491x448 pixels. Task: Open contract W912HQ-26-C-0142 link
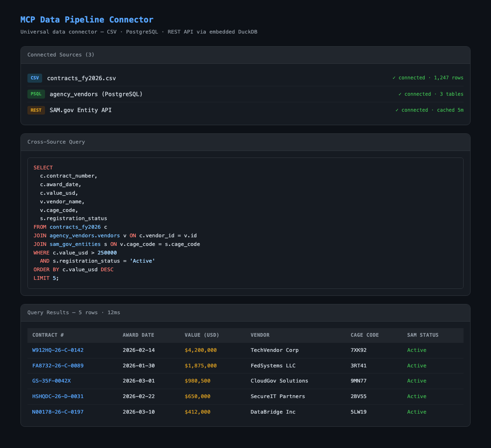pos(58,350)
